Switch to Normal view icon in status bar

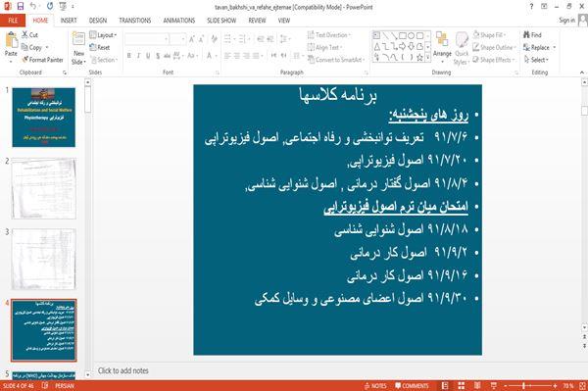pyautogui.click(x=445, y=385)
